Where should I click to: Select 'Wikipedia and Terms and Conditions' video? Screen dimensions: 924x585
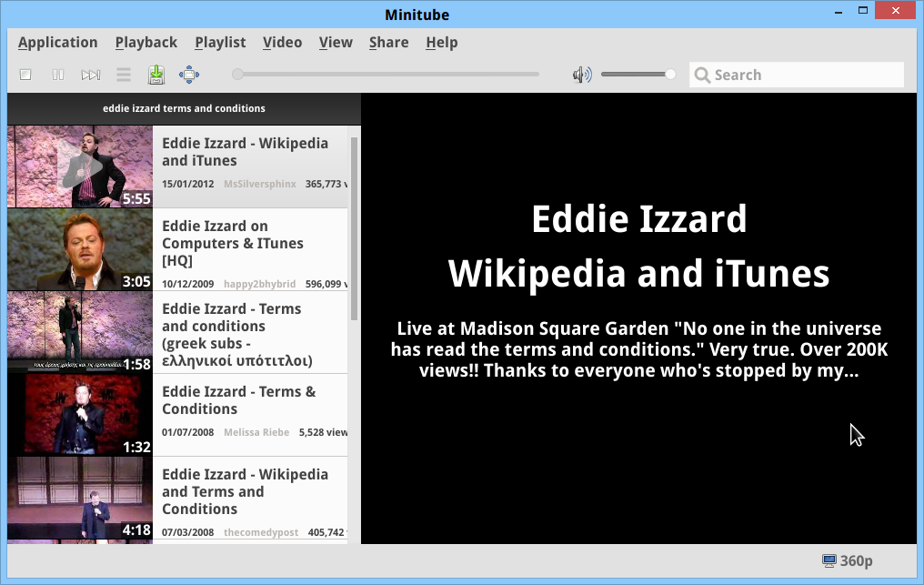[x=246, y=491]
